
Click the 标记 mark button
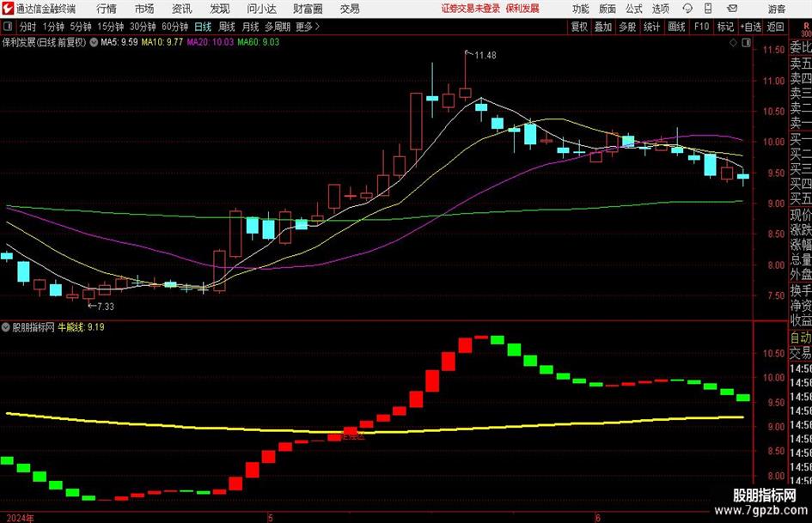[725, 27]
